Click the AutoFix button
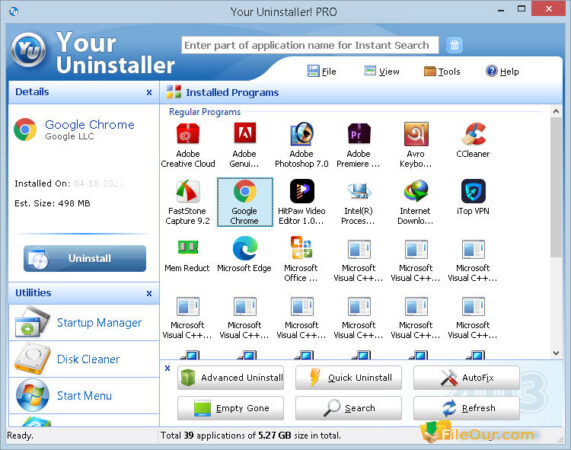This screenshot has width=571, height=450. 466,378
